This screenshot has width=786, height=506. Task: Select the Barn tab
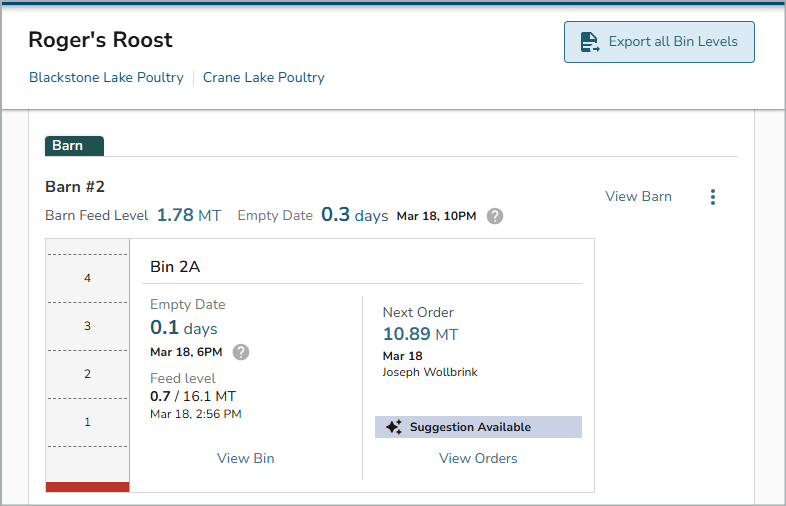click(74, 146)
